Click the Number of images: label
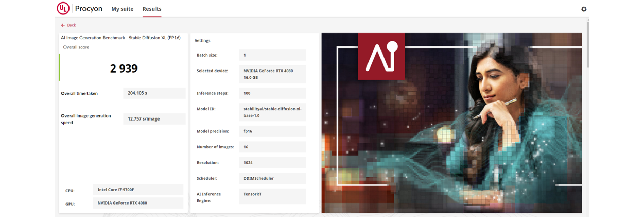The height and width of the screenshot is (217, 644). (x=215, y=147)
